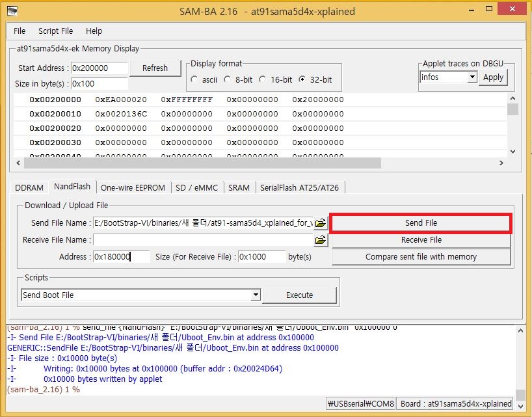The image size is (532, 417).
Task: Select the ascii display format
Action: point(194,79)
